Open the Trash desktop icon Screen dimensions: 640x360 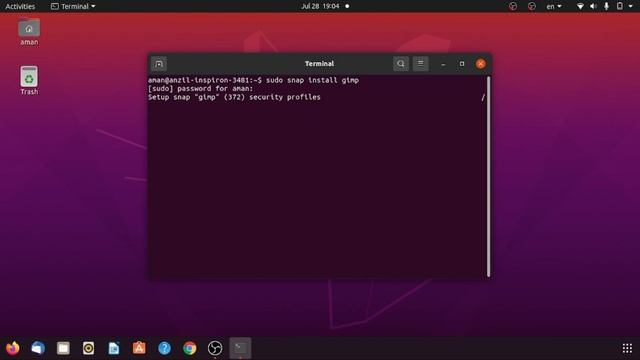(x=29, y=80)
